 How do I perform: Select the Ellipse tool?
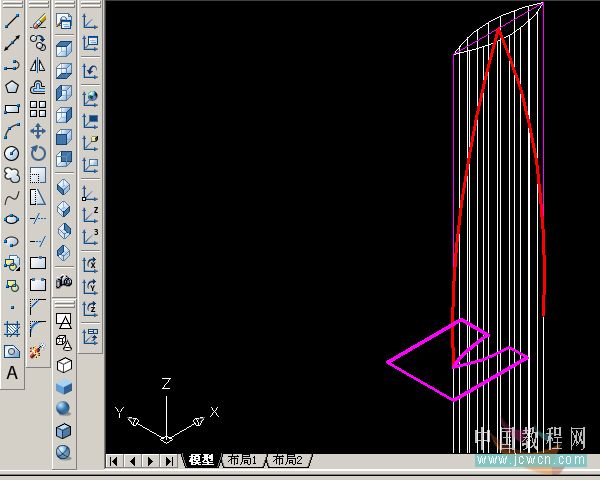click(12, 219)
